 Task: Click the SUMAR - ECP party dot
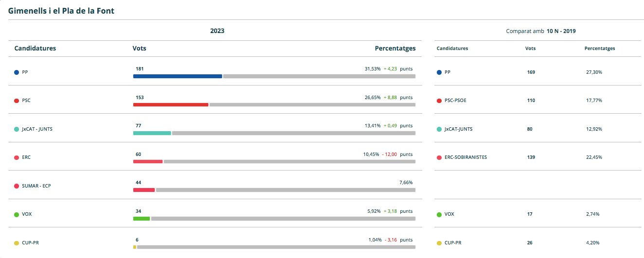(17, 186)
